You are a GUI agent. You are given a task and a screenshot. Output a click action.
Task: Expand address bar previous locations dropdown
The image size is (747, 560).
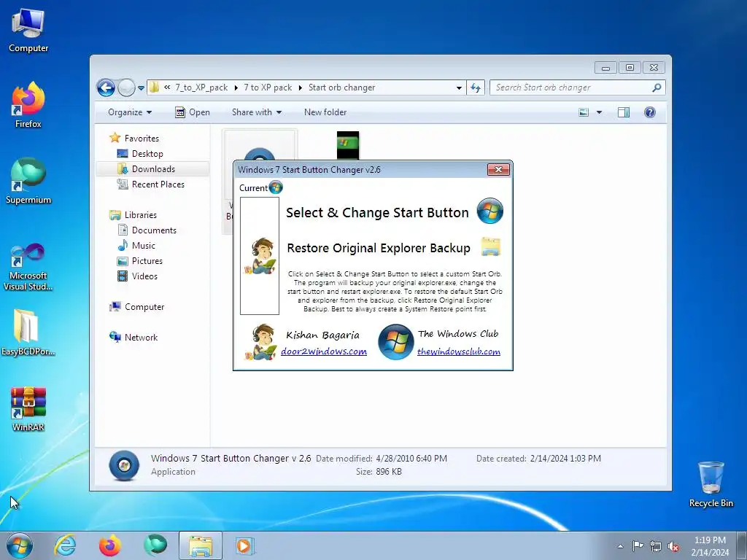(459, 87)
